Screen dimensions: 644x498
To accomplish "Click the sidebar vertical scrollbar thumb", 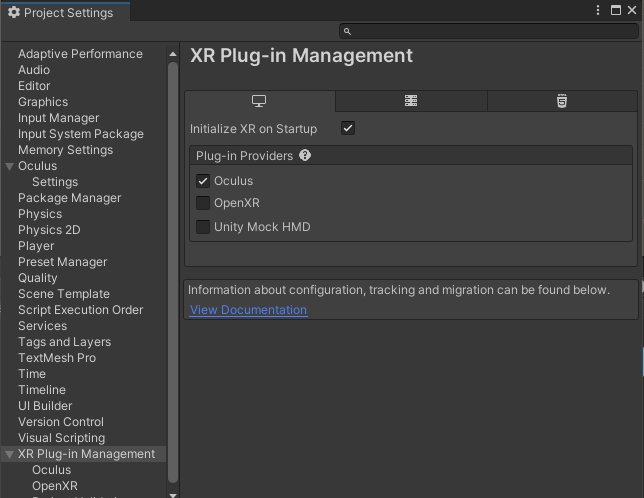I will pos(173,272).
